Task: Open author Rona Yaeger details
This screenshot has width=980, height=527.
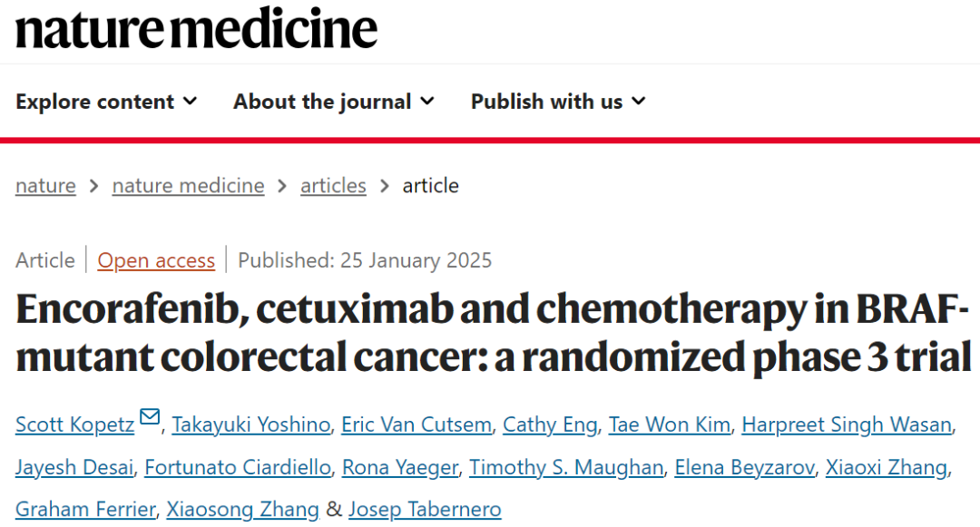Action: coord(400,467)
